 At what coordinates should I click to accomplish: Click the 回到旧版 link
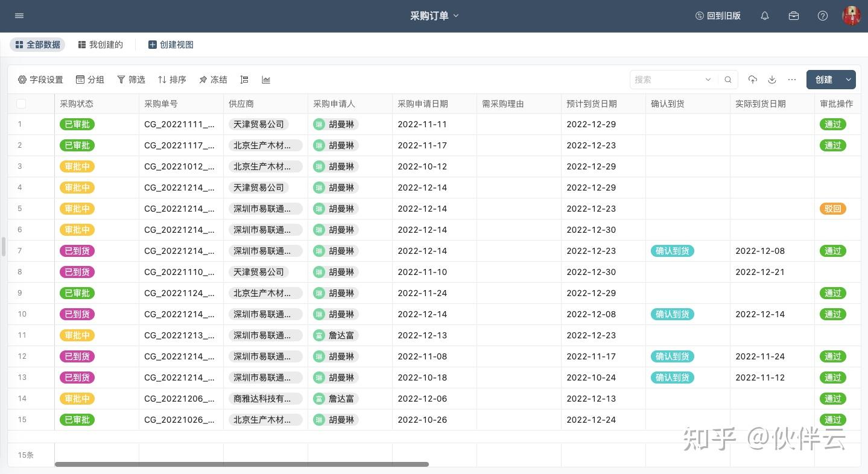click(x=718, y=16)
